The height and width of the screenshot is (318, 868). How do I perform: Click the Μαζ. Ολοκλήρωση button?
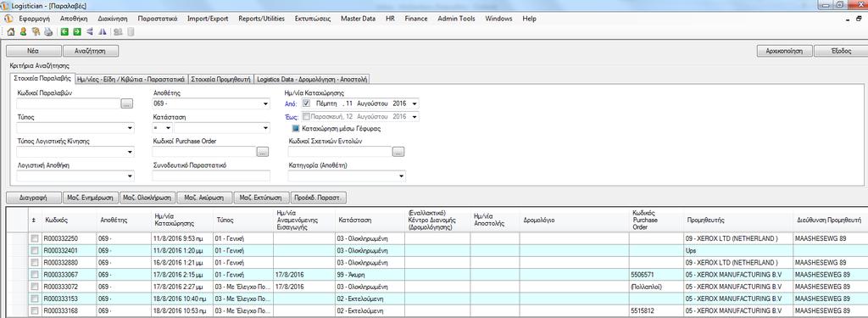coord(147,198)
